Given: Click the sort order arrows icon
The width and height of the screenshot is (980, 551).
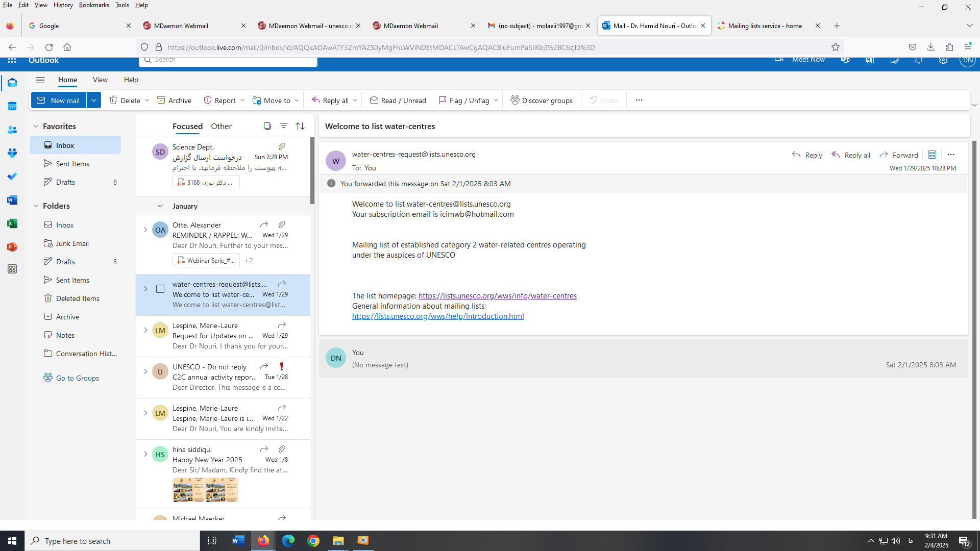Looking at the screenshot, I should (x=300, y=126).
